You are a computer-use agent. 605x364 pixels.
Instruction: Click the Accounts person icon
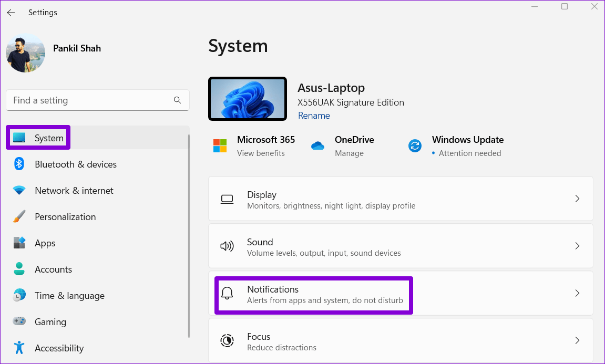click(x=19, y=269)
